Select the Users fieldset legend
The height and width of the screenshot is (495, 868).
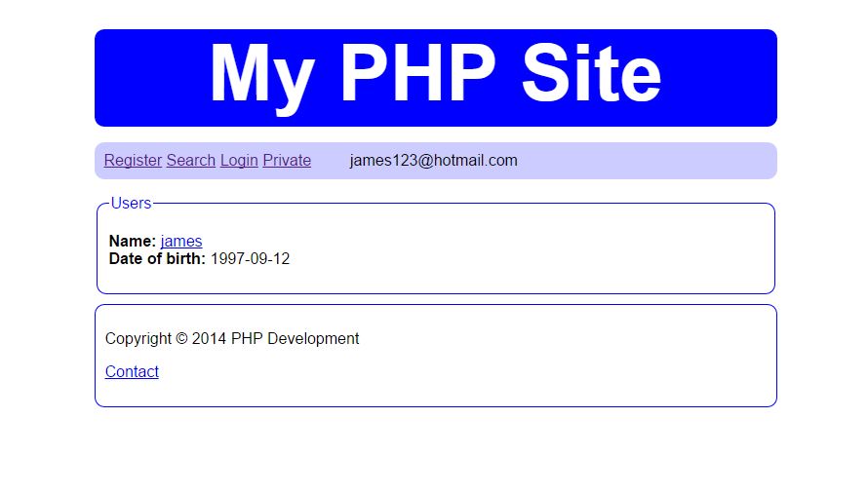(131, 204)
